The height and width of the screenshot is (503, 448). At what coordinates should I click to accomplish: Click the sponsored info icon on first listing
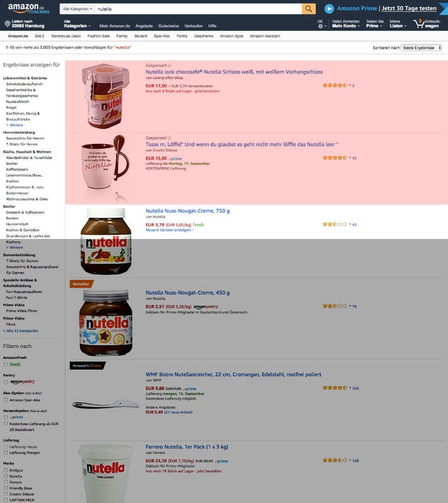[169, 65]
